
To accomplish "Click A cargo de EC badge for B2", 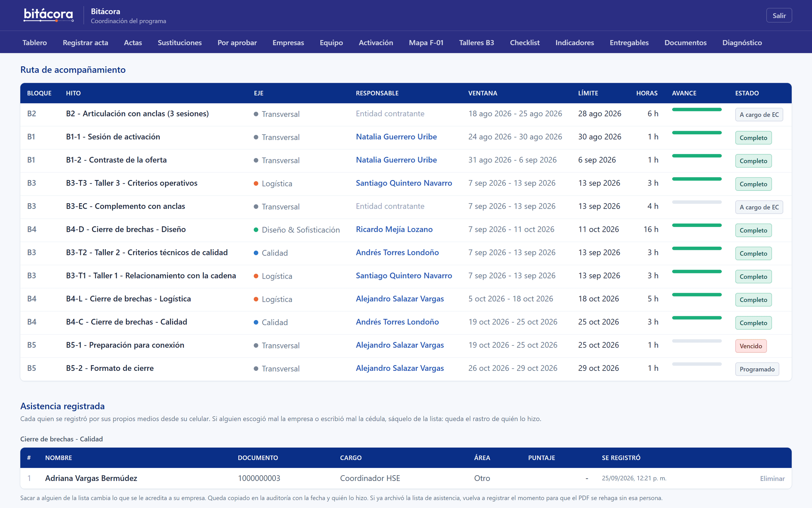I will [x=759, y=115].
